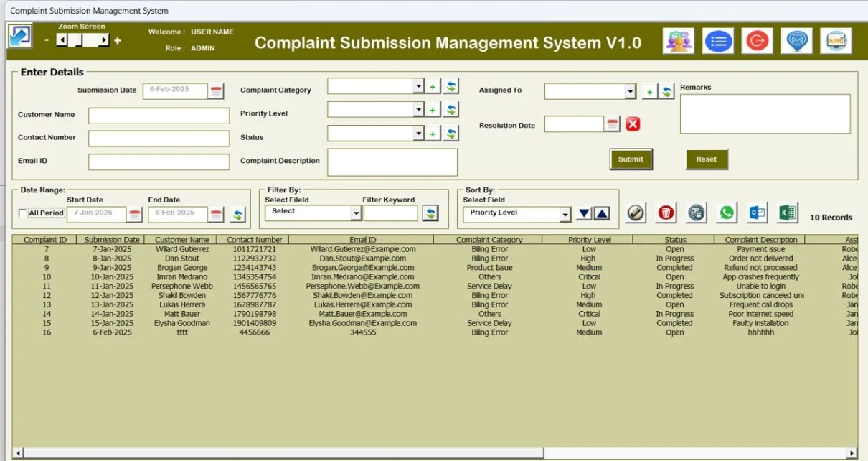This screenshot has width=868, height=461.
Task: Reset the complaint entry form
Action: (x=707, y=159)
